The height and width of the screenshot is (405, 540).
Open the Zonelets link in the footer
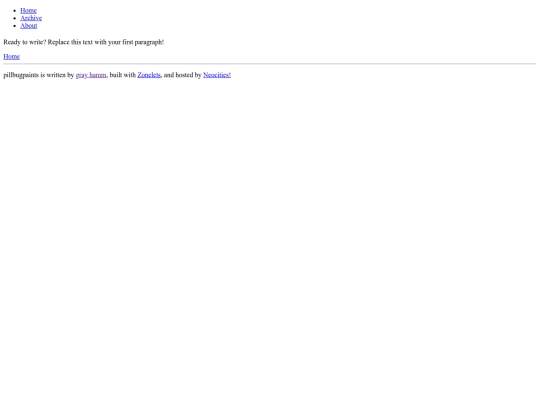click(x=149, y=75)
